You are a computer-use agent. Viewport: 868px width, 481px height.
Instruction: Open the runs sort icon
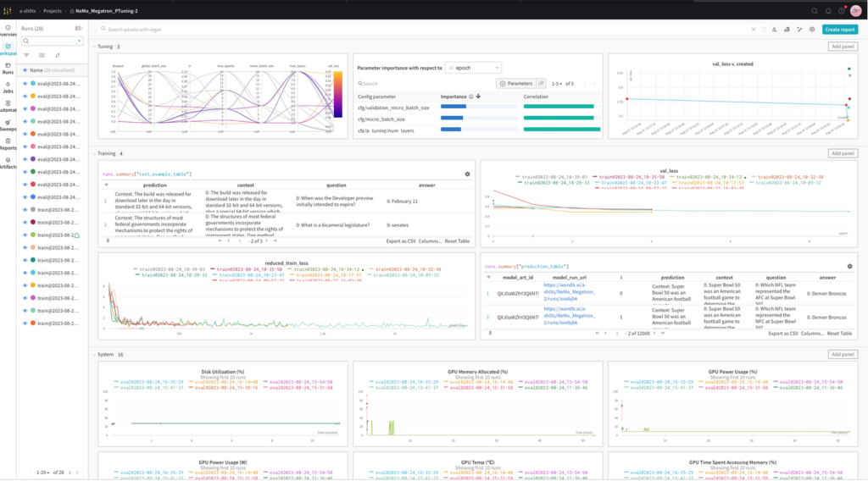point(57,55)
